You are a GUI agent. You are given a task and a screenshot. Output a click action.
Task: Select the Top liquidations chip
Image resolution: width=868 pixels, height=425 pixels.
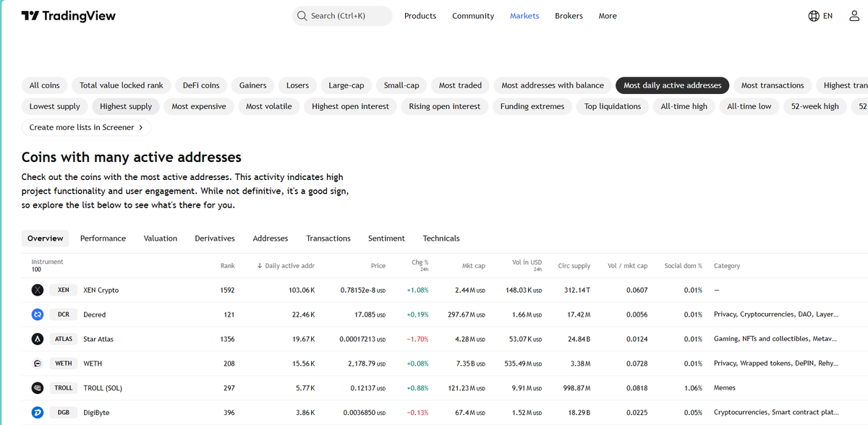613,106
